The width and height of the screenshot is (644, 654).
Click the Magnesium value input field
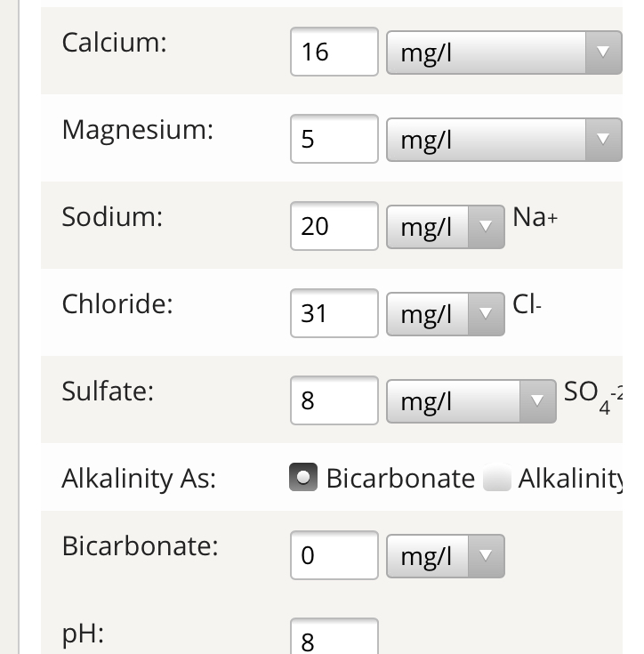(x=334, y=139)
